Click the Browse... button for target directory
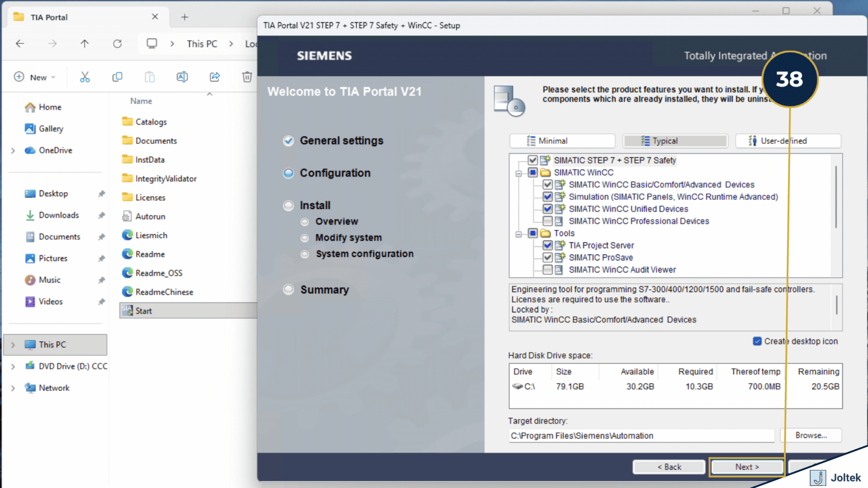The height and width of the screenshot is (488, 868). point(811,435)
